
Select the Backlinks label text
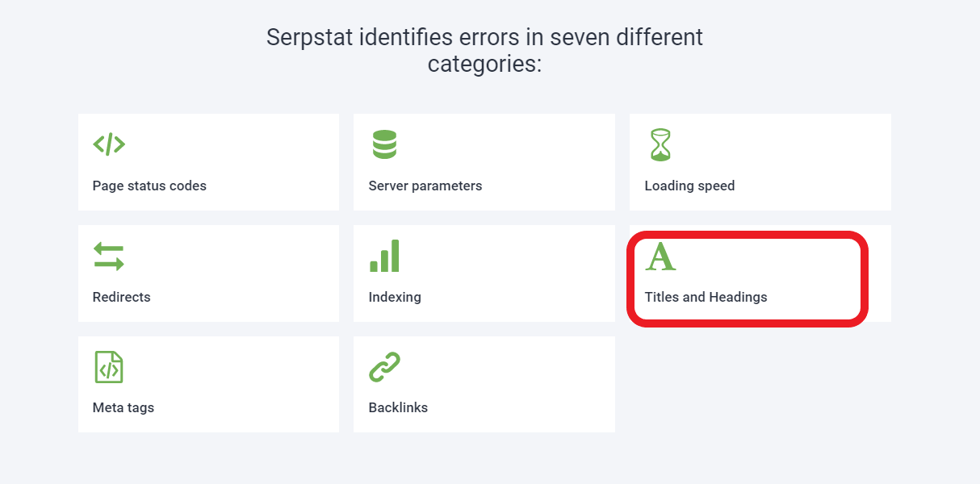[x=398, y=407]
